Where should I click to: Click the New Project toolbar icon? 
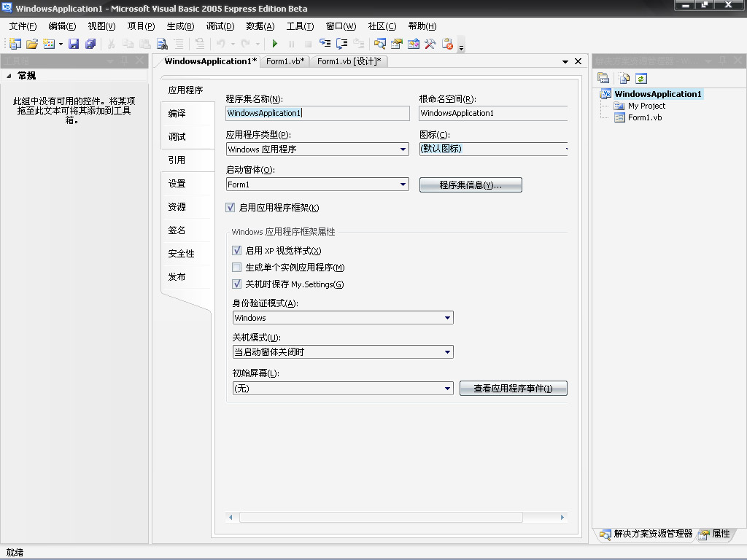tap(15, 44)
